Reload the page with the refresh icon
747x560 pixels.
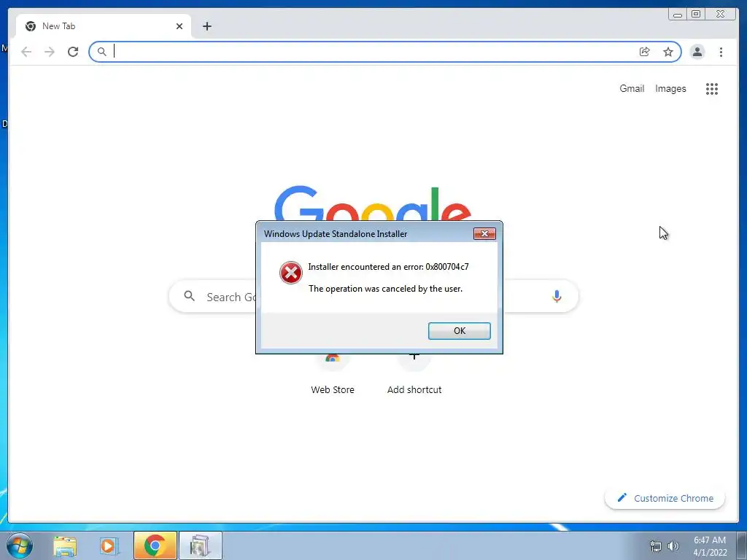73,52
